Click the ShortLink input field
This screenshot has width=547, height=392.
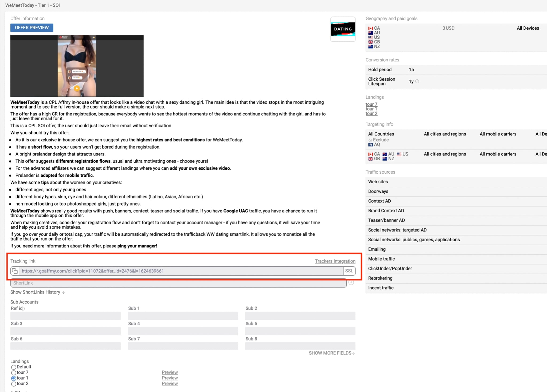[x=178, y=283]
